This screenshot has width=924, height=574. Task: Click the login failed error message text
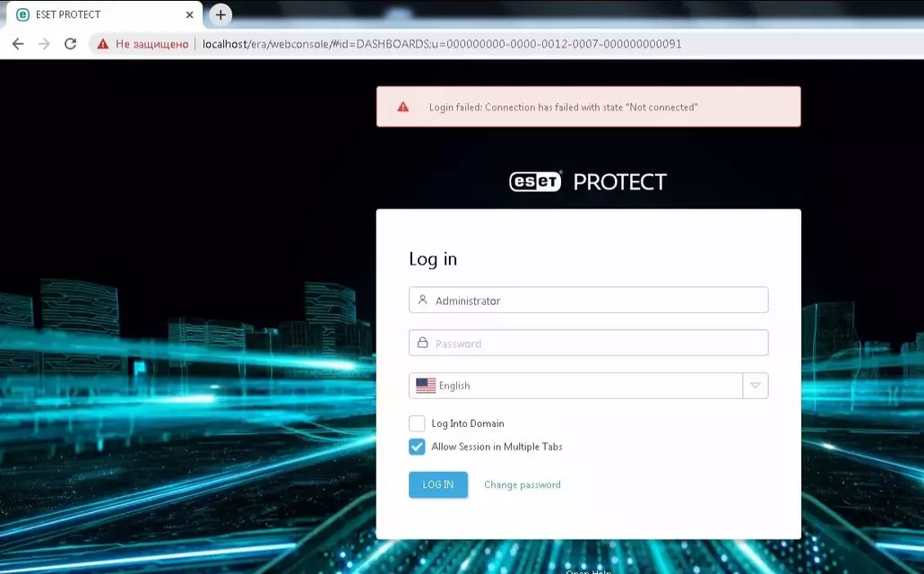[564, 108]
